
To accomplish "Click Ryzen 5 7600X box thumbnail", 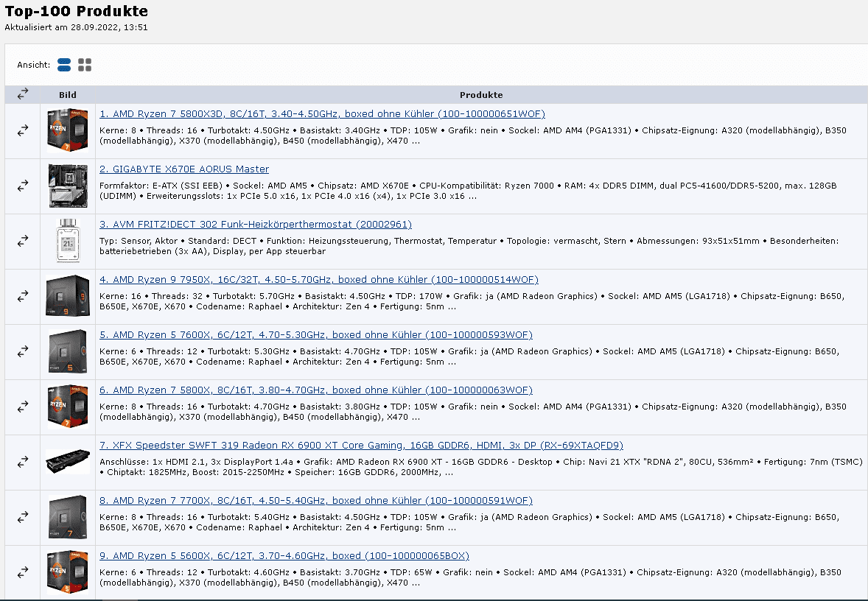I will pos(68,351).
